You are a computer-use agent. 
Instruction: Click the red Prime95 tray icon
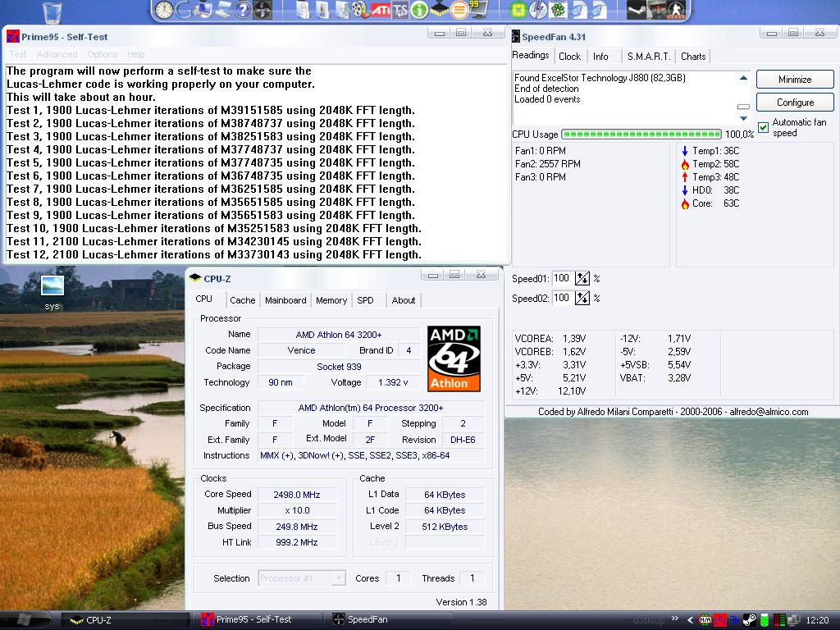coord(720,620)
